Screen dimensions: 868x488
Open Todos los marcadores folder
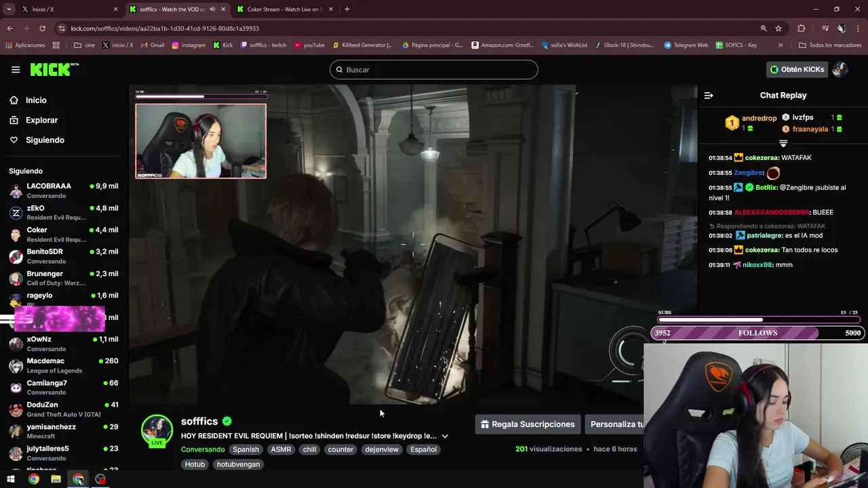830,45
